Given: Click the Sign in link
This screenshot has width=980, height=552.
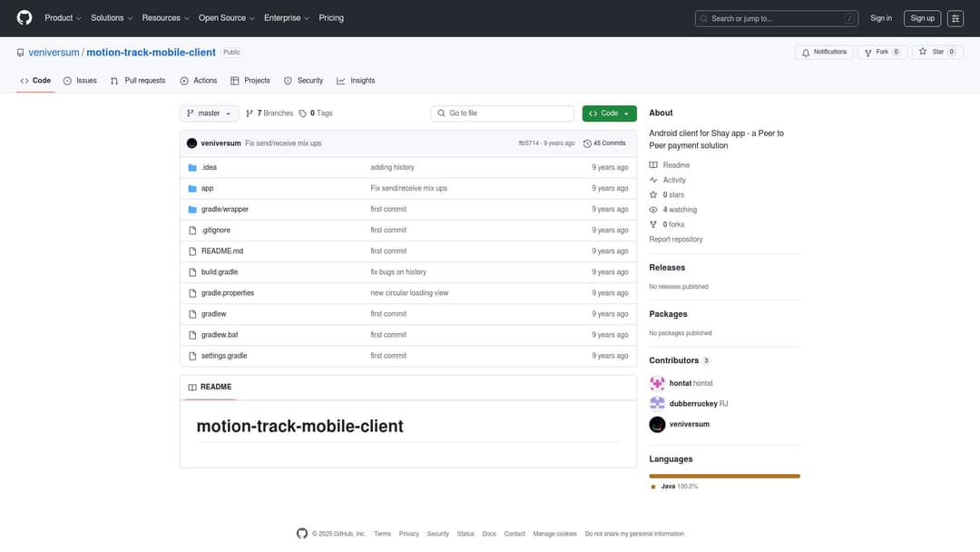Looking at the screenshot, I should [880, 18].
